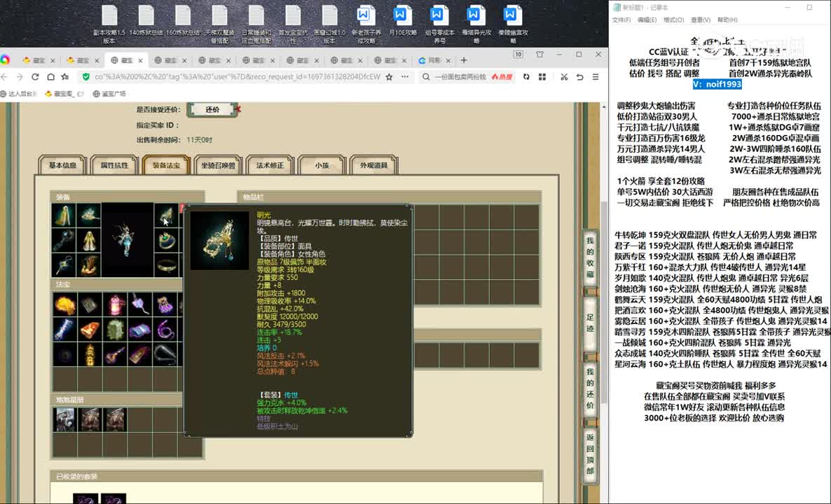Go to the browser home page
The height and width of the screenshot is (504, 831).
point(50,77)
